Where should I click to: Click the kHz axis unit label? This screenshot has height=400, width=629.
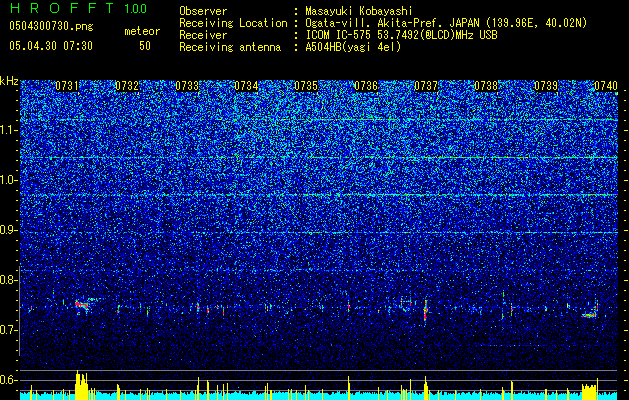tap(9, 81)
